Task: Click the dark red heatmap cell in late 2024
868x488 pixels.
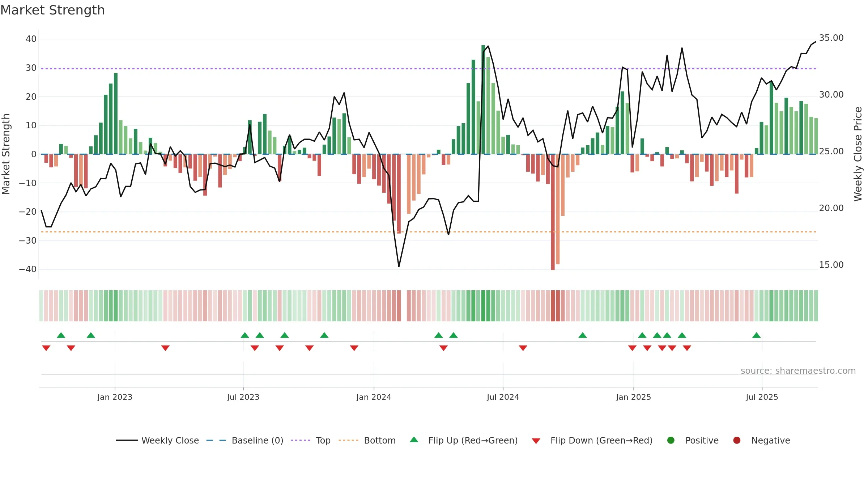Action: coord(553,306)
